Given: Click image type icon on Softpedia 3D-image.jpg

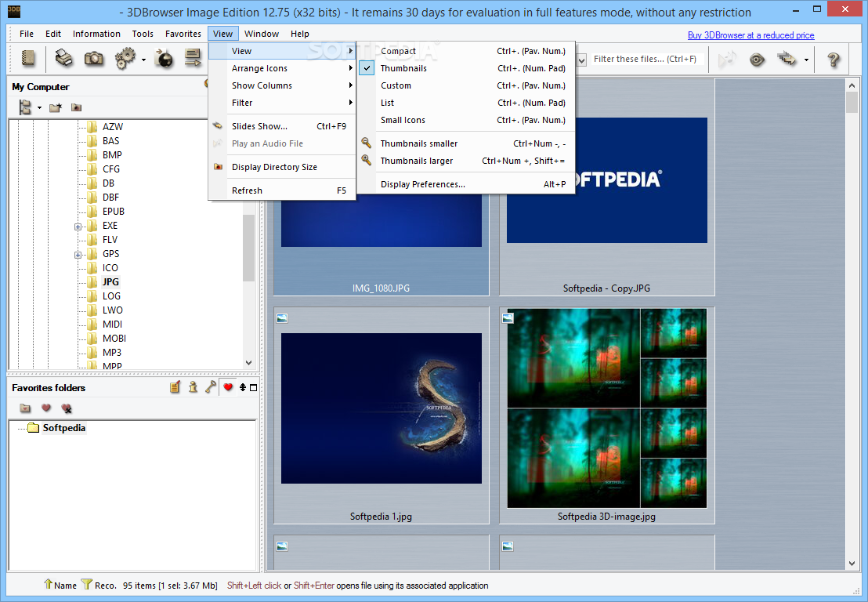Looking at the screenshot, I should coord(508,318).
